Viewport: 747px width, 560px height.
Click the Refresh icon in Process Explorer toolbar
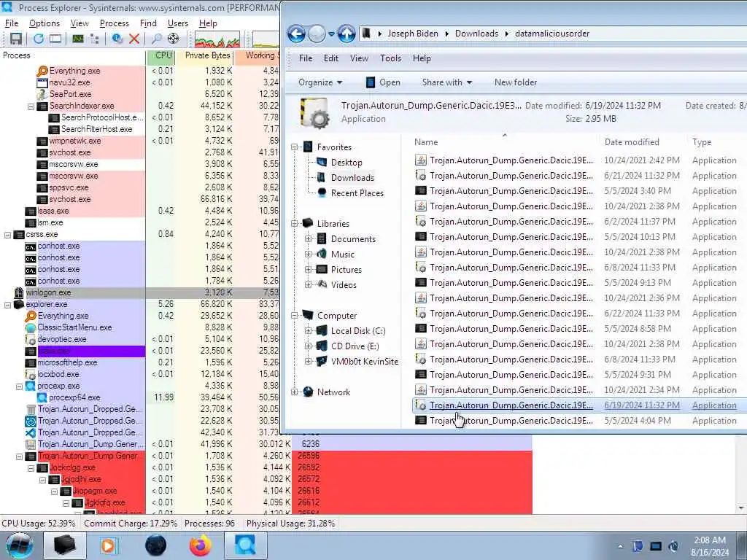pyautogui.click(x=38, y=39)
